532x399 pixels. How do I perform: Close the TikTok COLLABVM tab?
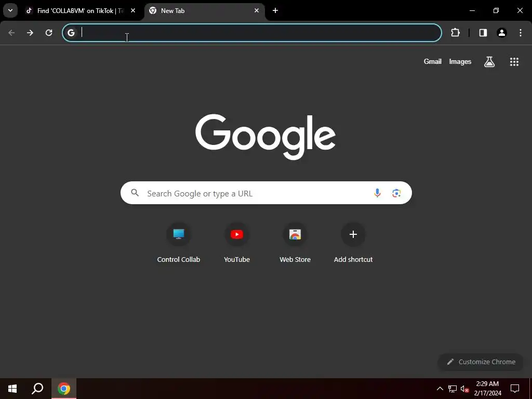point(133,10)
